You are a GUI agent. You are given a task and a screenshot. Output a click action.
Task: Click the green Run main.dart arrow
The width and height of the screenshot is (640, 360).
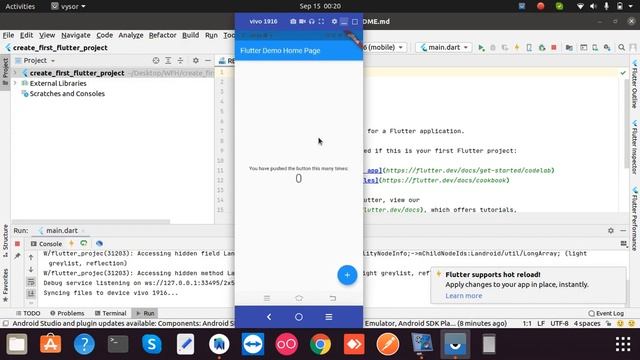481,48
